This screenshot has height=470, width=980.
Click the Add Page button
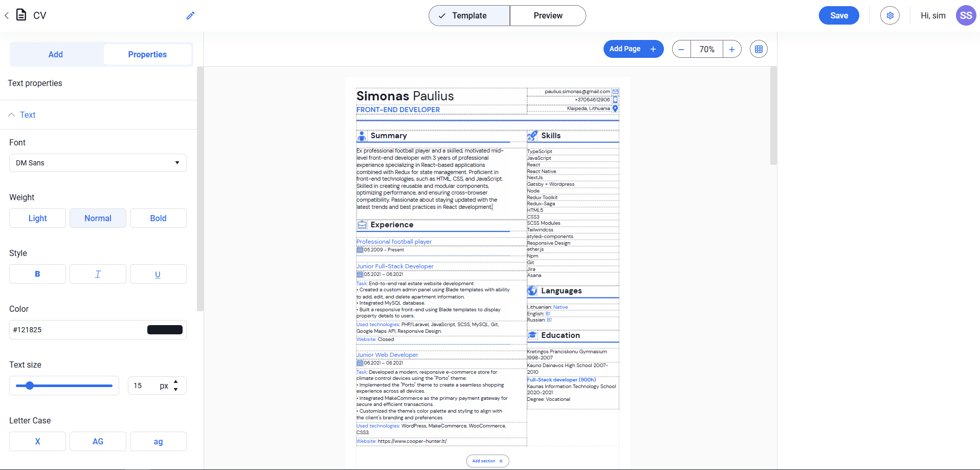633,49
